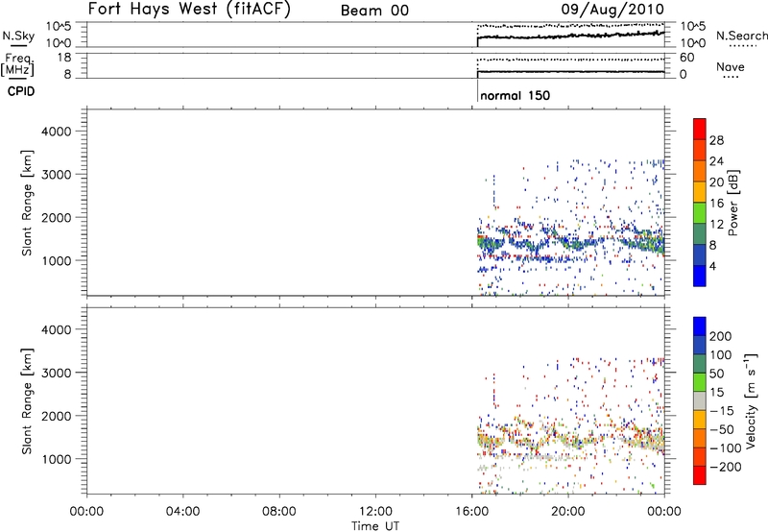
Task: Click the Power colorbar value '28'
Action: click(716, 140)
